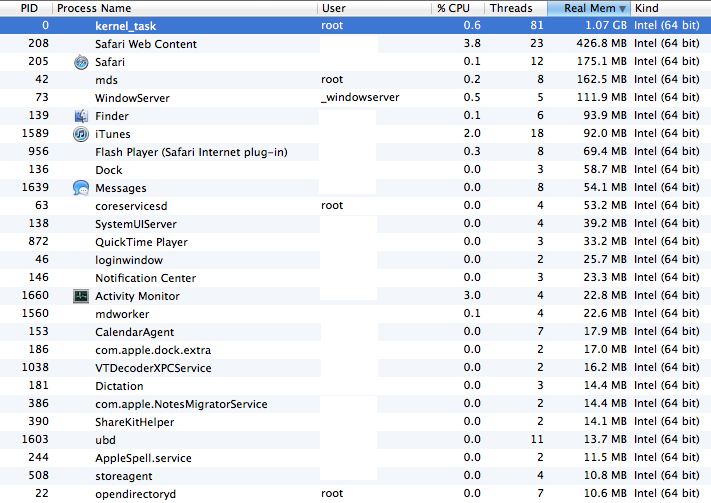Select the storeagent process row
711x503 pixels.
[356, 476]
